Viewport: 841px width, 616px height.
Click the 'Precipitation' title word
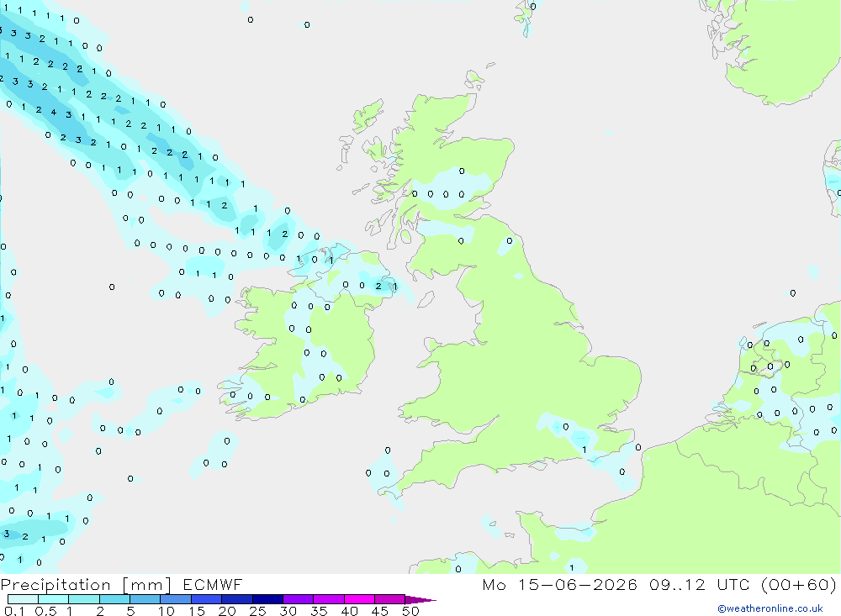point(56,585)
